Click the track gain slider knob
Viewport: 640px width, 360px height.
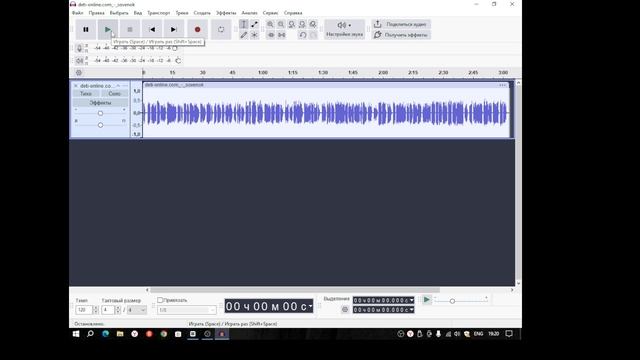click(100, 113)
